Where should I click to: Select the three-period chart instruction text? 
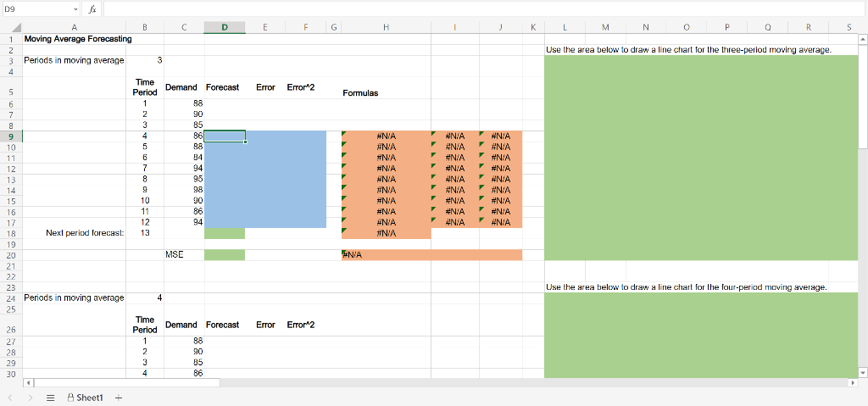point(688,50)
